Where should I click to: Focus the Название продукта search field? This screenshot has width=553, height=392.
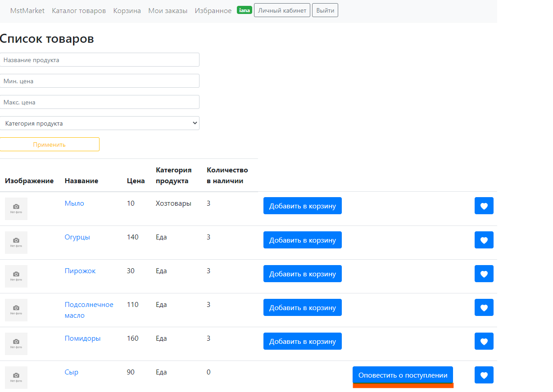click(x=100, y=60)
